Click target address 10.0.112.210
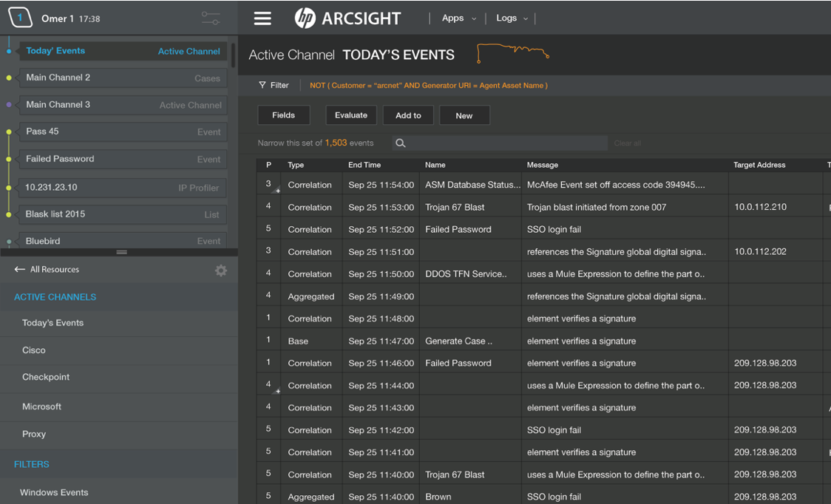This screenshot has height=504, width=831. coord(760,207)
